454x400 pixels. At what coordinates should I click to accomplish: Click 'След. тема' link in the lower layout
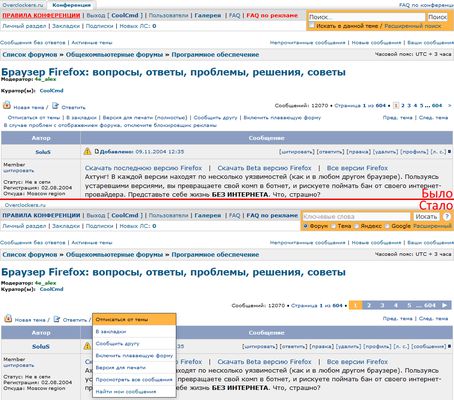[x=433, y=318]
